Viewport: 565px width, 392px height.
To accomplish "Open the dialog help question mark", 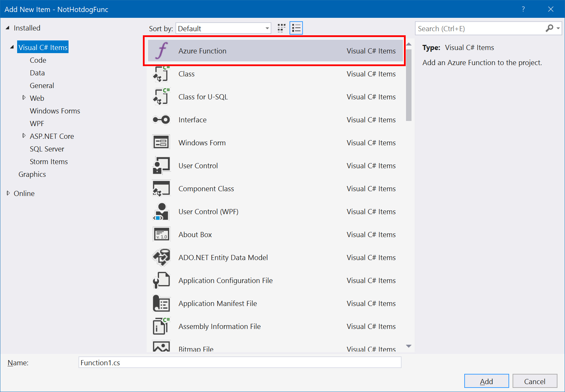I will (523, 9).
